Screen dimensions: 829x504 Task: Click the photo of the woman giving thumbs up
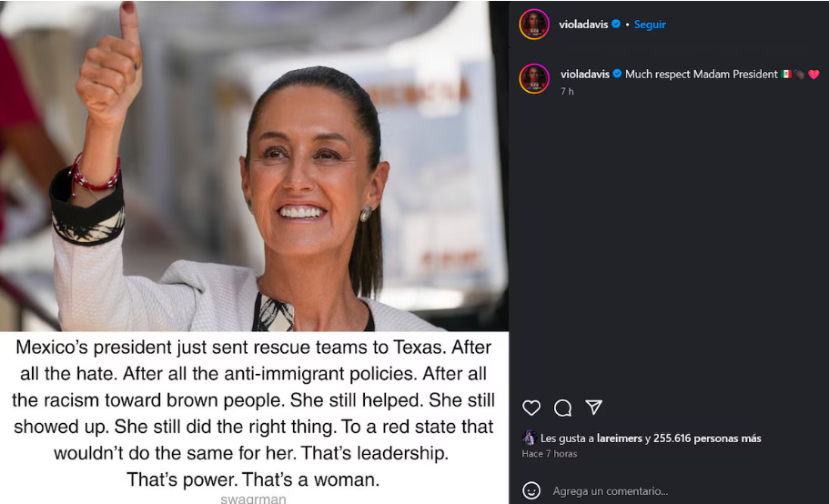tap(254, 166)
